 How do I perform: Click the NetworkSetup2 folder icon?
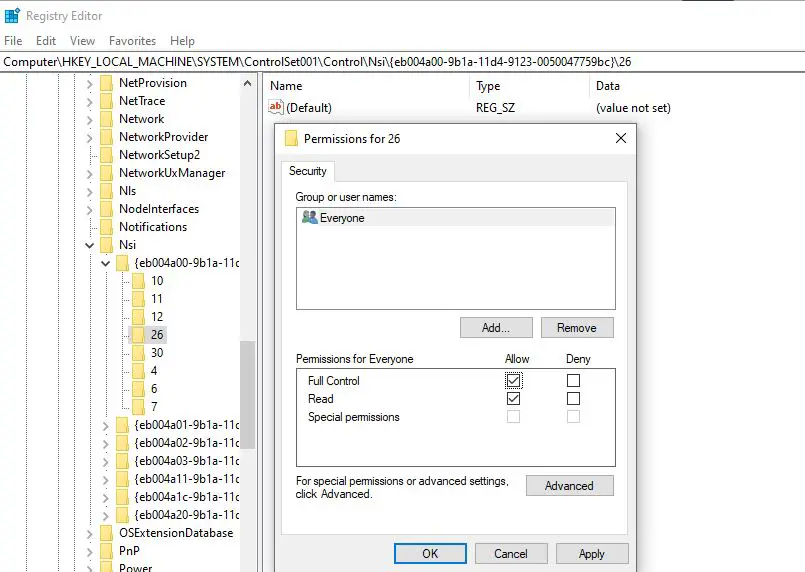click(106, 155)
